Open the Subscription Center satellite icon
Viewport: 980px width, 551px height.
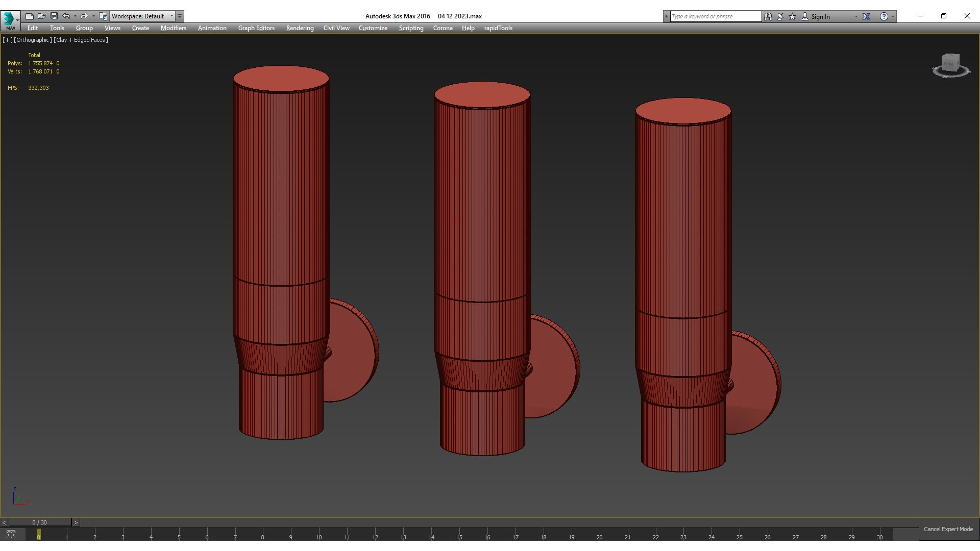pos(780,16)
